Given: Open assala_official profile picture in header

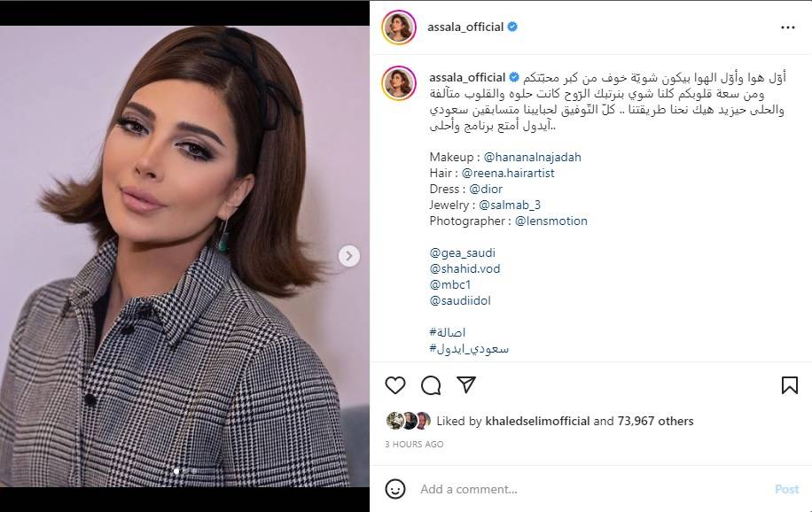Looking at the screenshot, I should [399, 27].
